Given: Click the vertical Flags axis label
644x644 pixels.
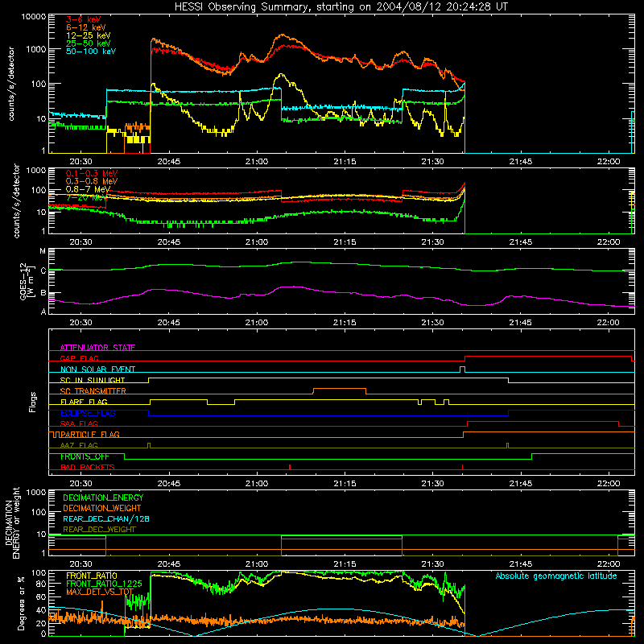Looking at the screenshot, I should click(33, 402).
